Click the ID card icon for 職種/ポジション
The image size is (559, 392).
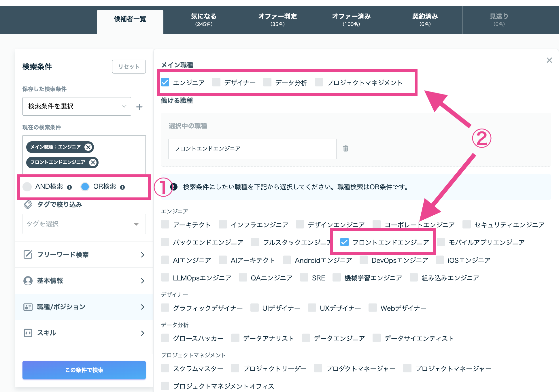point(28,307)
